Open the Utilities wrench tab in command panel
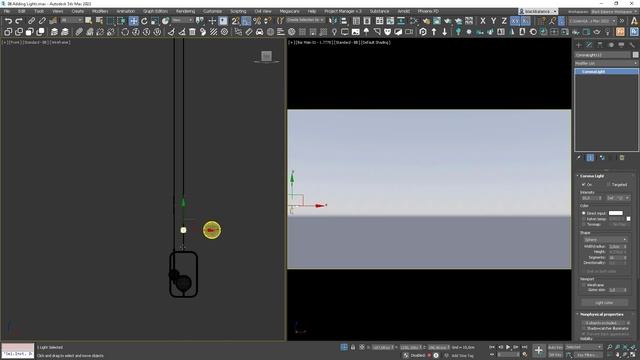Image resolution: width=640 pixels, height=360 pixels. (632, 45)
